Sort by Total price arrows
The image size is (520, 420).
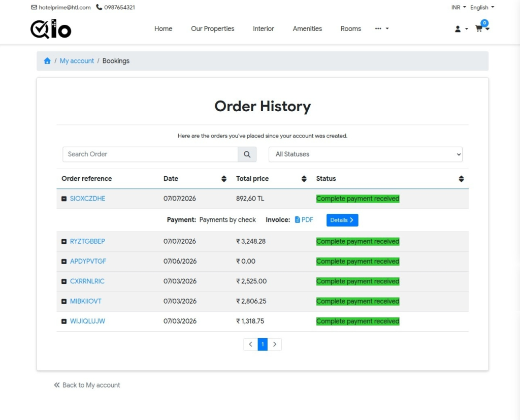click(304, 179)
